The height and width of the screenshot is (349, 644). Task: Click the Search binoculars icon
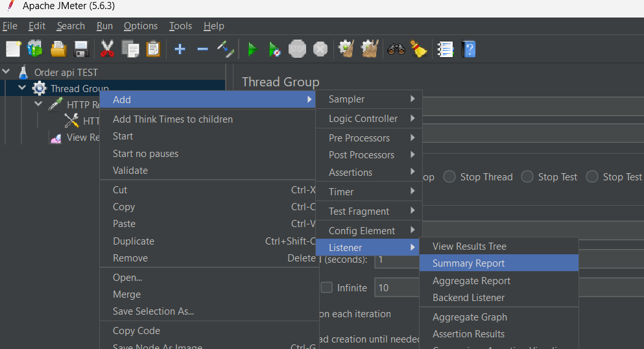tap(396, 50)
